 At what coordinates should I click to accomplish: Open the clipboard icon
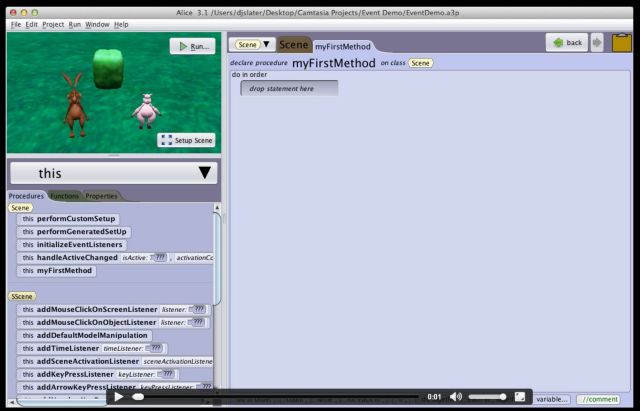click(x=621, y=42)
